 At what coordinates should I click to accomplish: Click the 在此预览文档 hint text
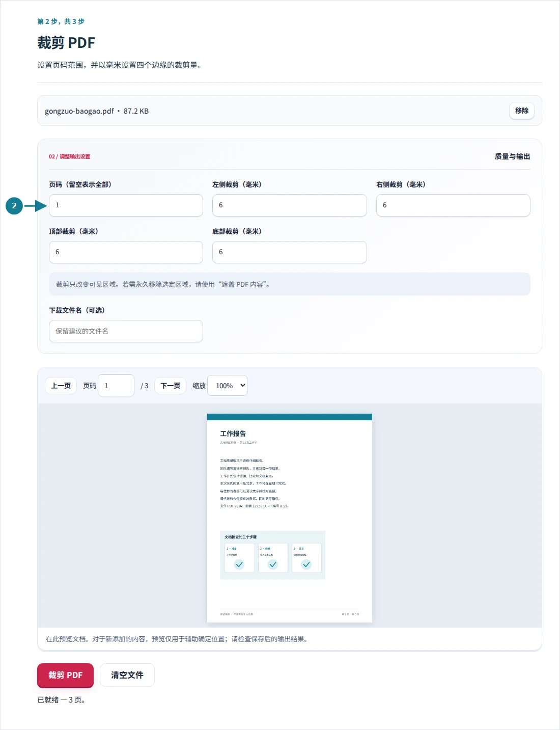pos(177,639)
